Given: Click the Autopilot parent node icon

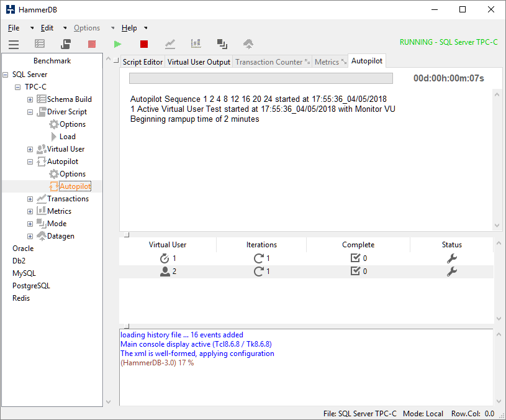Looking at the screenshot, I should click(x=42, y=162).
